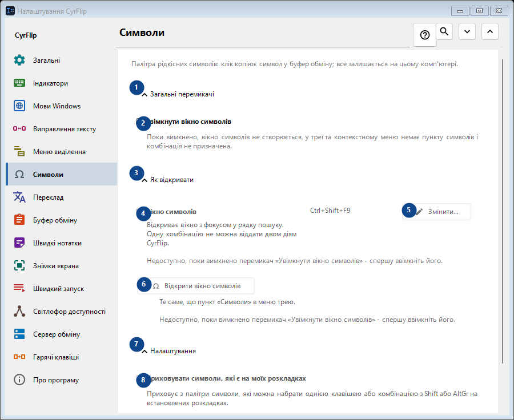This screenshot has width=514, height=420.
Task: Click the Виправлення тексту sidebar icon
Action: pos(19,129)
